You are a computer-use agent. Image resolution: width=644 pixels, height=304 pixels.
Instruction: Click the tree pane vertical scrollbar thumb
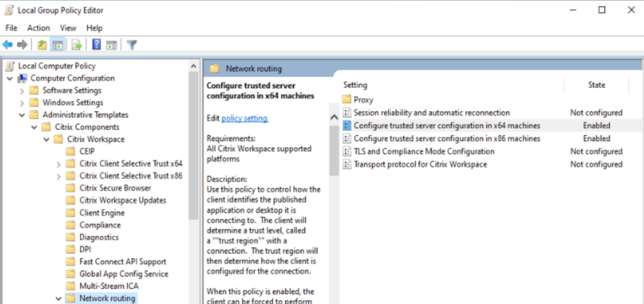pyautogui.click(x=193, y=145)
